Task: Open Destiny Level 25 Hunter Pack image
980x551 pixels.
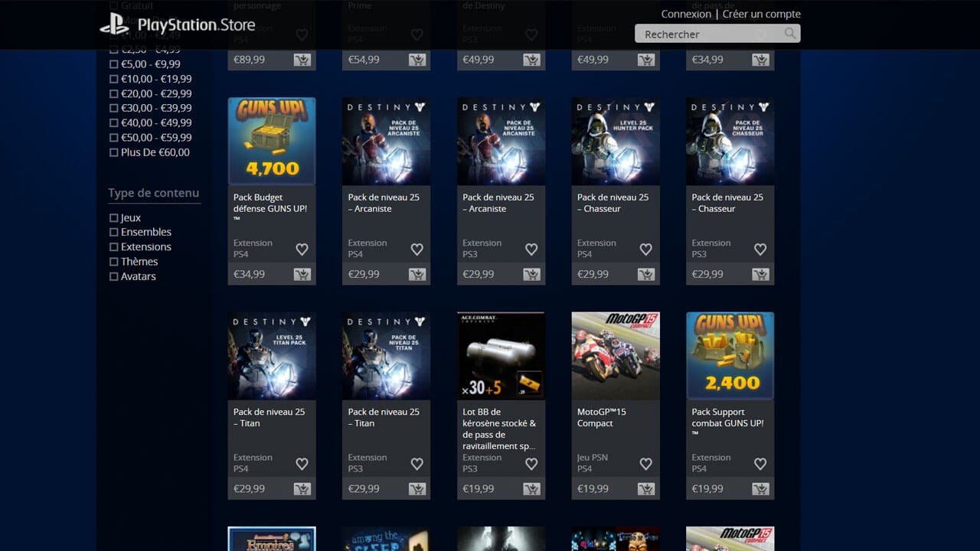Action: pyautogui.click(x=616, y=142)
